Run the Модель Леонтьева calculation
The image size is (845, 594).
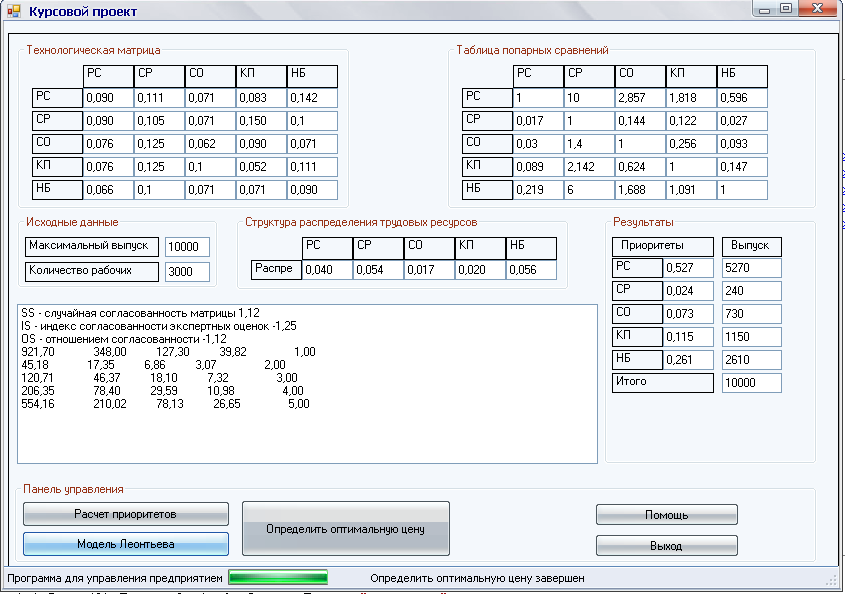click(x=126, y=544)
